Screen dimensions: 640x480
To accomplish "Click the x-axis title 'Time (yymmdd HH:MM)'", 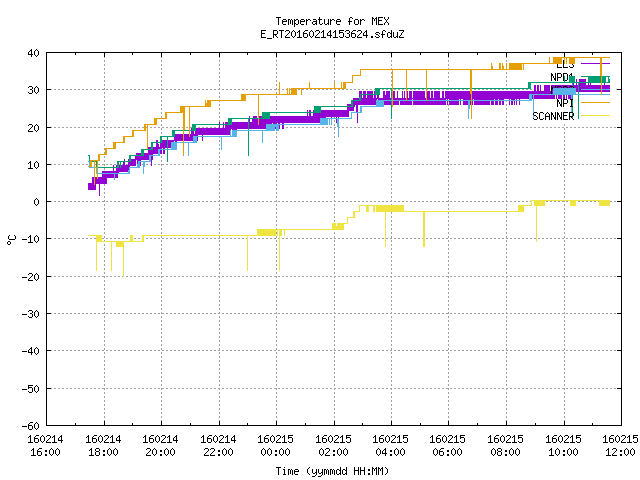I will [332, 471].
